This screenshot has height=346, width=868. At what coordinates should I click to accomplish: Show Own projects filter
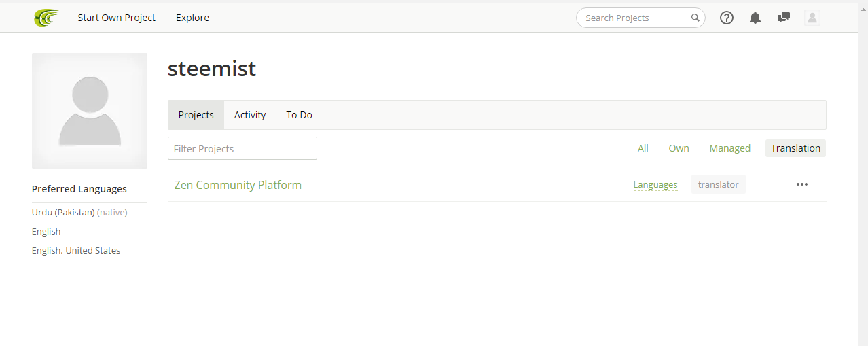click(x=679, y=148)
